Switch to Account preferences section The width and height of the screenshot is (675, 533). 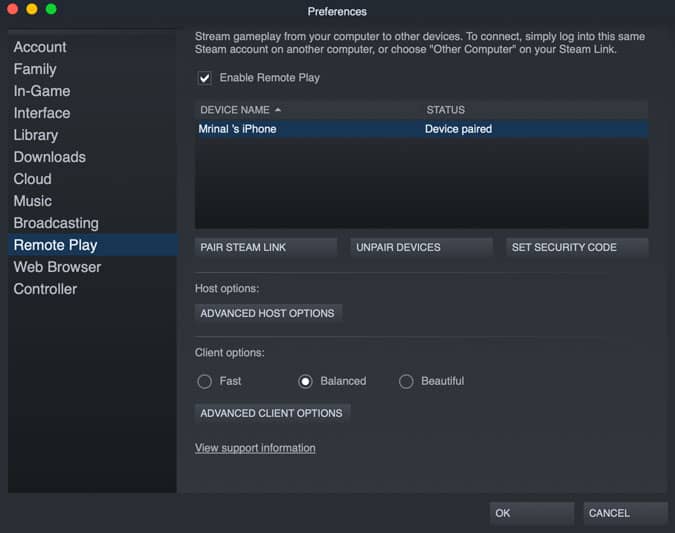coord(40,47)
